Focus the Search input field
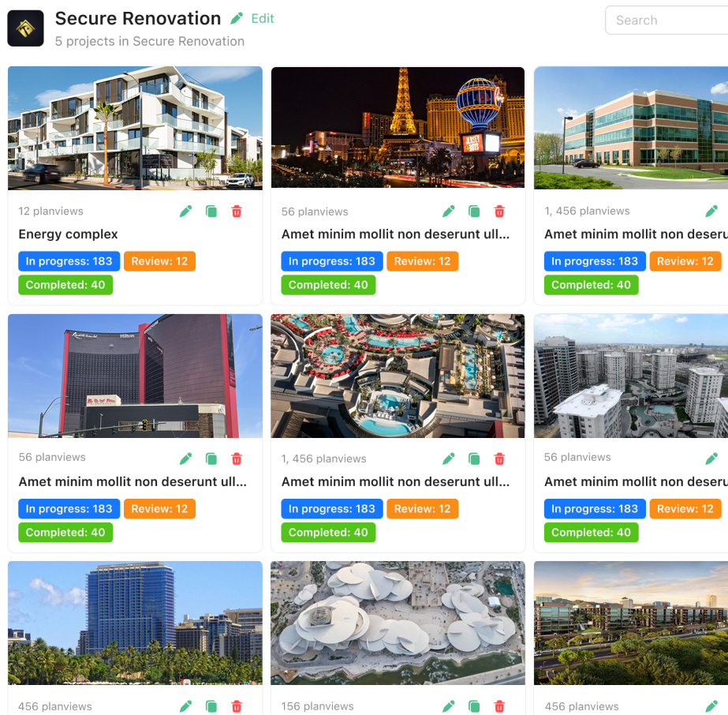The image size is (728, 715). tap(666, 20)
